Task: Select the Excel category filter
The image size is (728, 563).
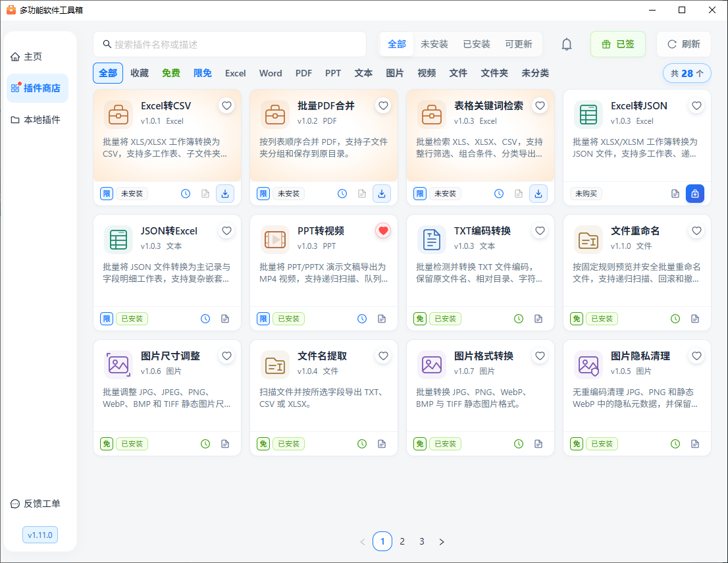Action: (x=236, y=73)
